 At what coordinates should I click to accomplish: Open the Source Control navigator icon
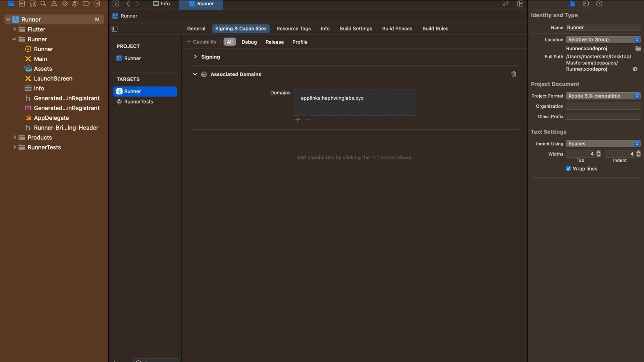pyautogui.click(x=22, y=4)
